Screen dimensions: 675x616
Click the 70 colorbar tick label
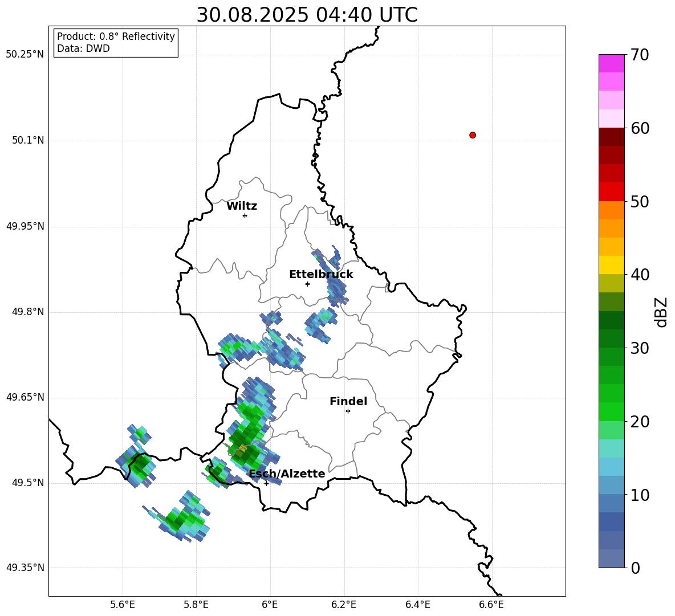[x=640, y=55]
